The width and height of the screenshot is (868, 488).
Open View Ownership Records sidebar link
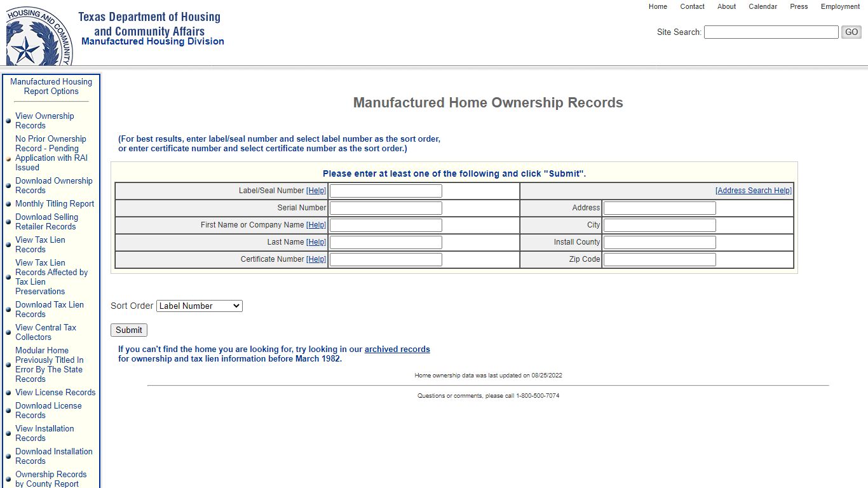[44, 121]
